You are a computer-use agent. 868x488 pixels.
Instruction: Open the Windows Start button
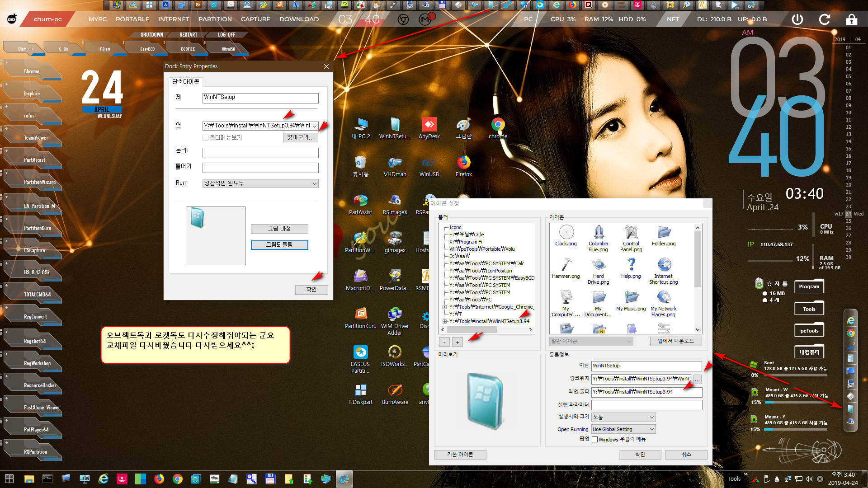click(9, 479)
